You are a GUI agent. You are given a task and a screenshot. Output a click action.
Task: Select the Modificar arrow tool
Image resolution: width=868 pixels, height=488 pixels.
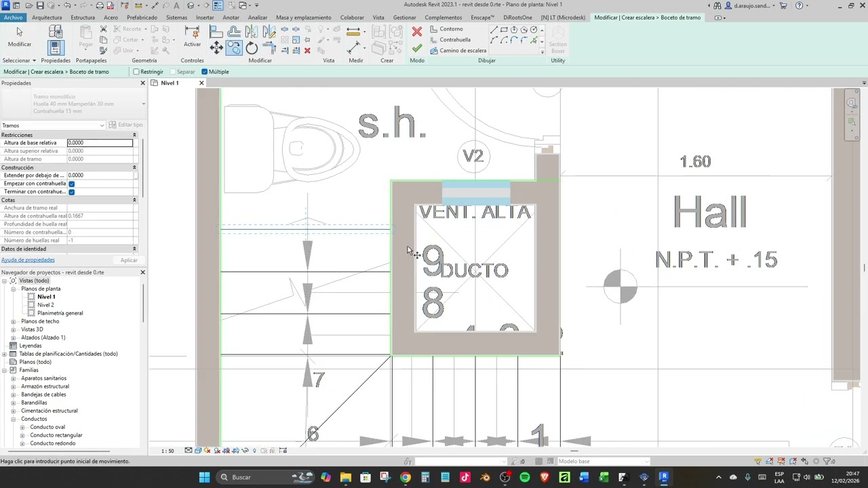(19, 35)
